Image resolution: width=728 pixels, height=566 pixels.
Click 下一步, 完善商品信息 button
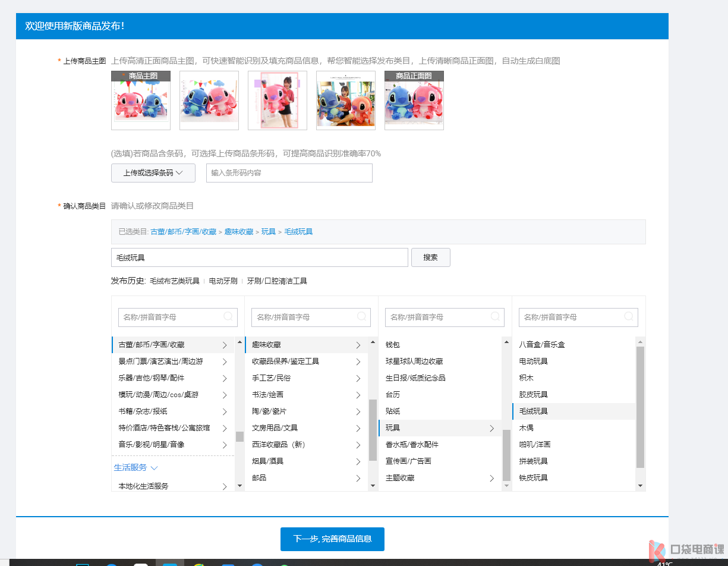pyautogui.click(x=332, y=539)
